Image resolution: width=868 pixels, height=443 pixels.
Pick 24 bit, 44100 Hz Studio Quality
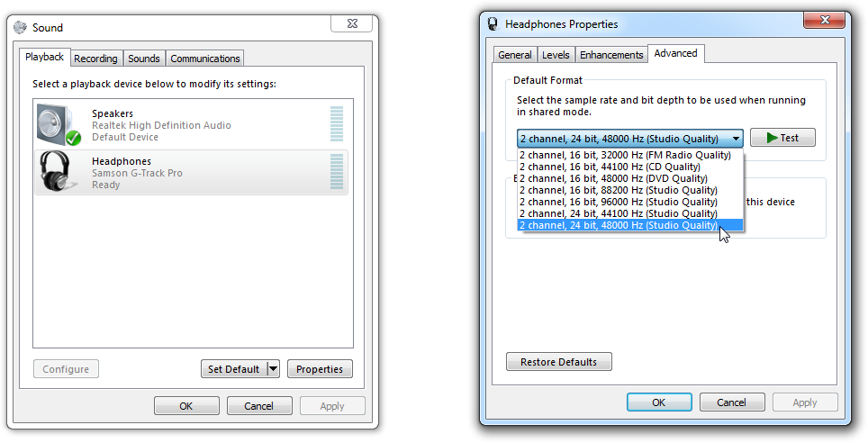(618, 213)
